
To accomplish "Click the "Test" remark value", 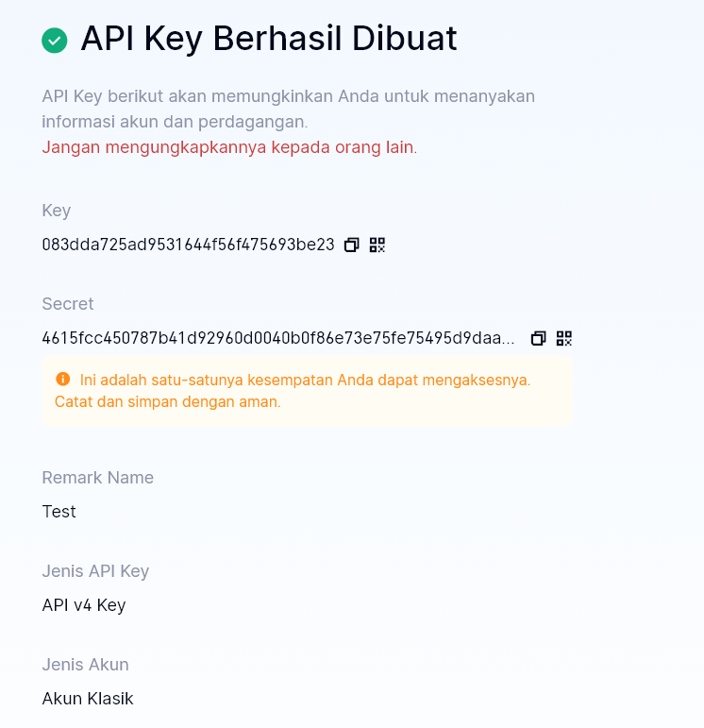I will click(x=59, y=512).
